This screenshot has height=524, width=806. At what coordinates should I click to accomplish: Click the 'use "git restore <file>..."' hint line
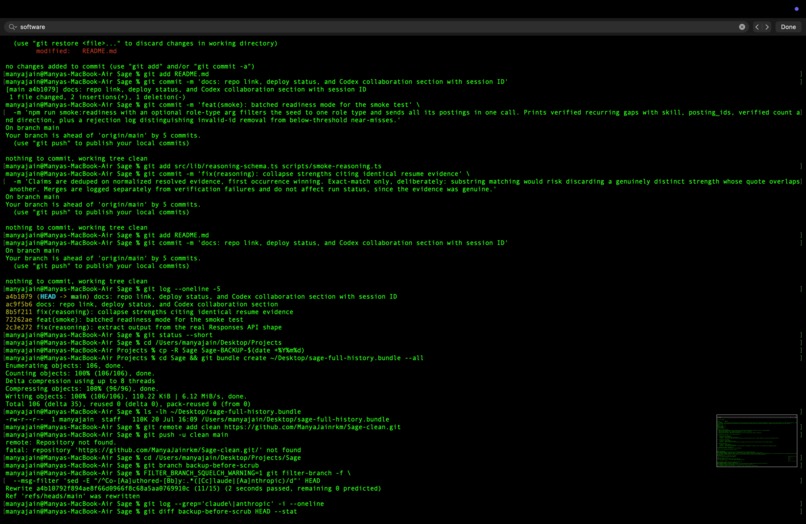tap(145, 43)
